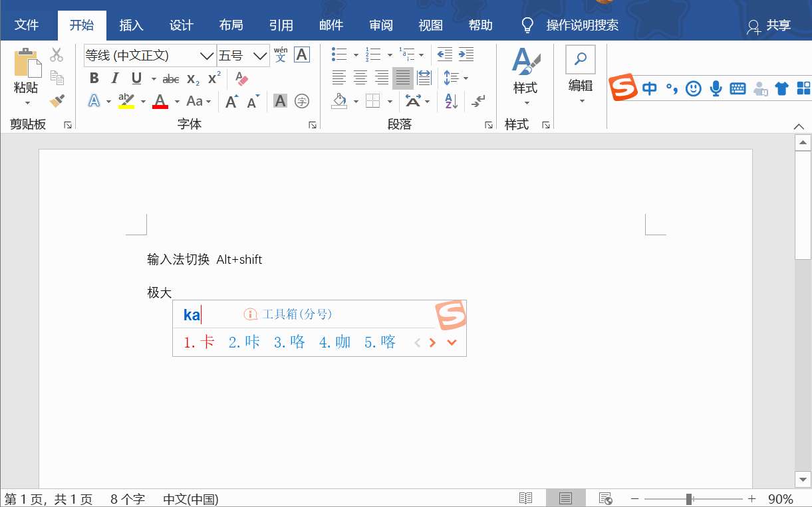Enable strikethrough formatting

(170, 78)
